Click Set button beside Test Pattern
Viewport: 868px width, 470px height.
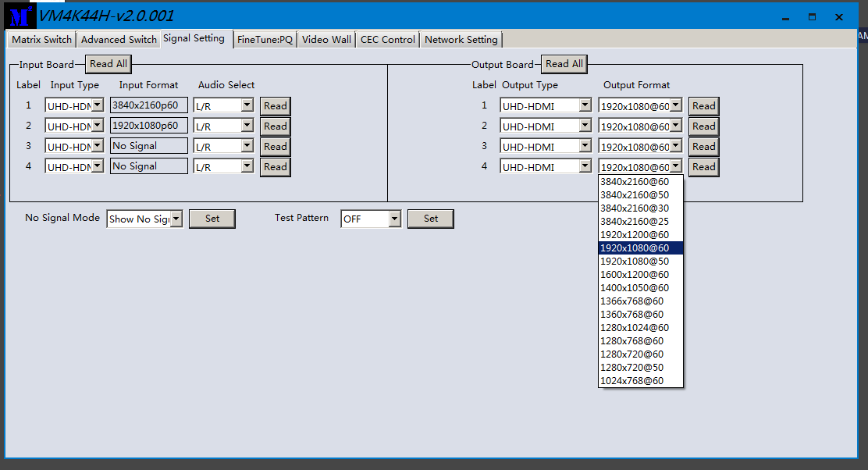click(x=431, y=219)
